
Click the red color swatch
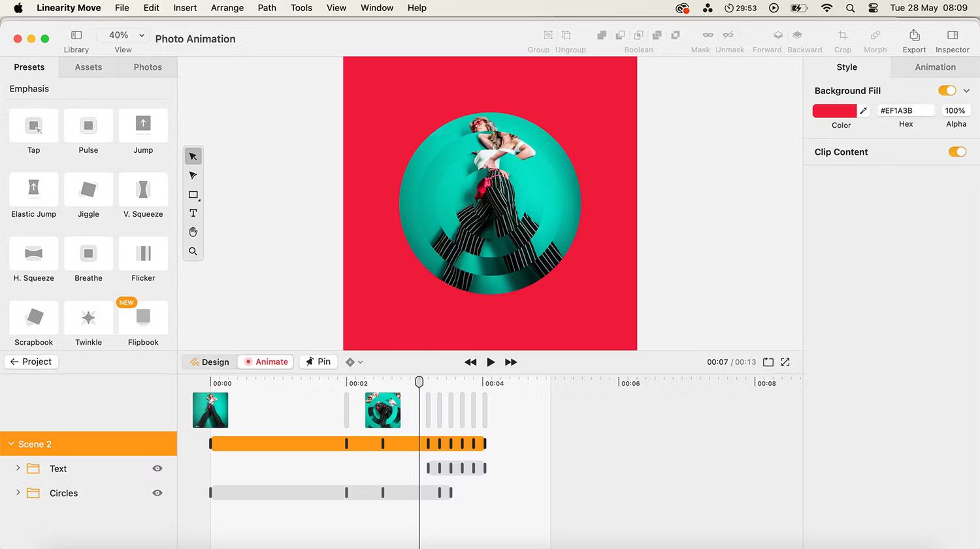point(834,110)
